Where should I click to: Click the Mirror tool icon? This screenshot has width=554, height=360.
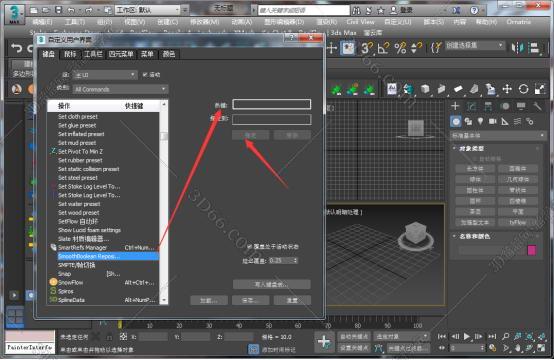518,48
